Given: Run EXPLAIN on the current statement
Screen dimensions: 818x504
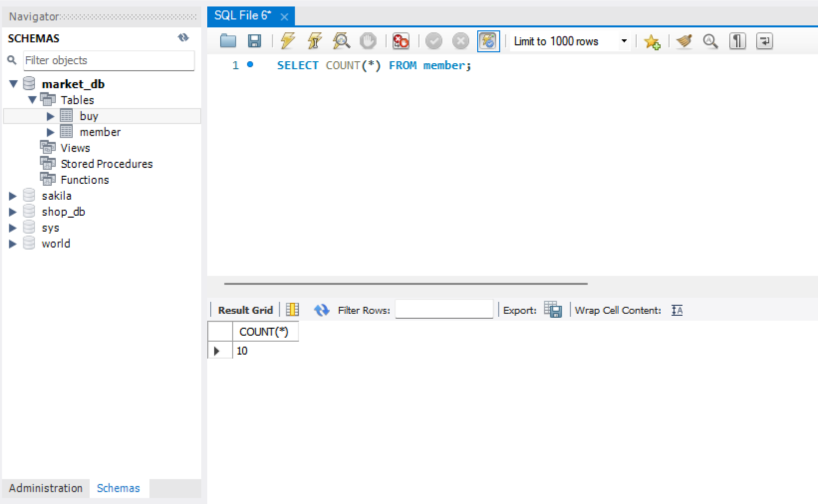Looking at the screenshot, I should coord(342,41).
